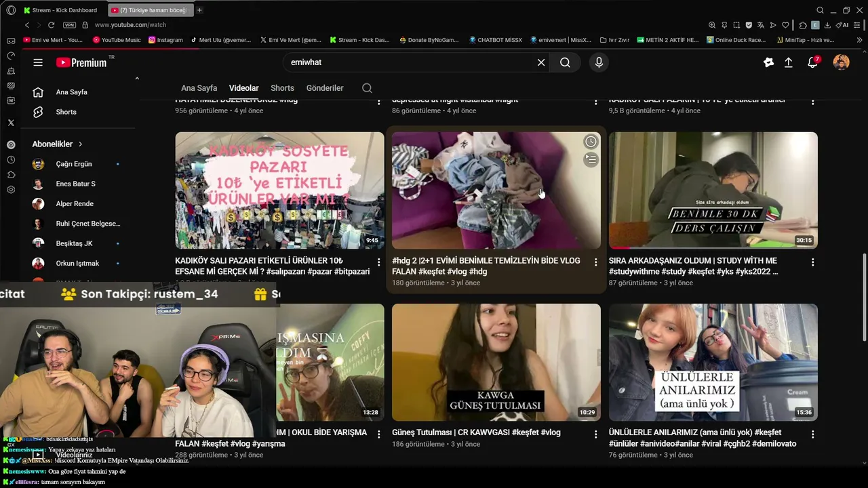
Task: Play the ÜNLÜLERLE ANILARIMIZ video thumbnail
Action: click(x=713, y=362)
